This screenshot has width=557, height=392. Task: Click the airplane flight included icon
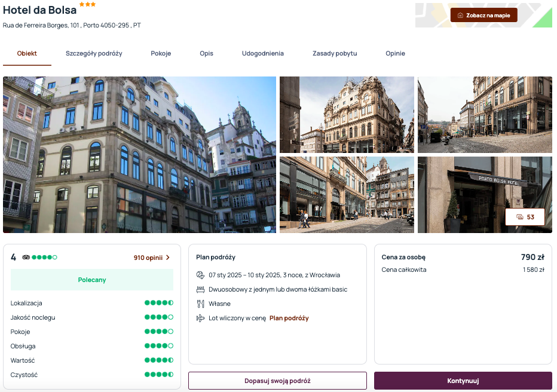(200, 318)
